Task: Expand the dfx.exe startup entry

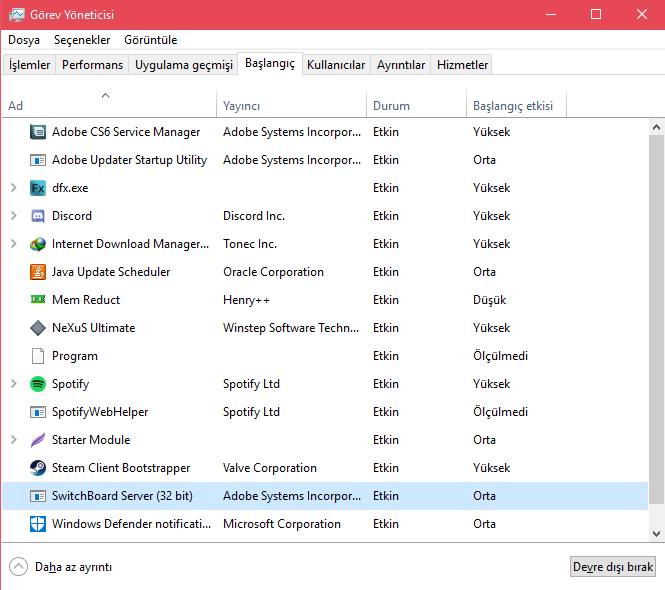Action: (x=13, y=188)
